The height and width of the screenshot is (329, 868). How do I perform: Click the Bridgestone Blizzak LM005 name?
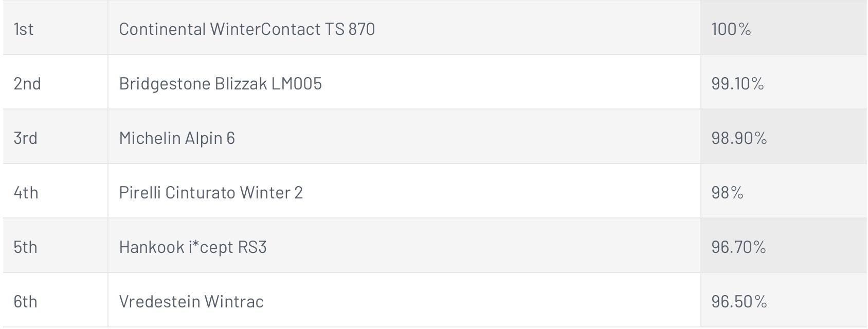[x=220, y=83]
